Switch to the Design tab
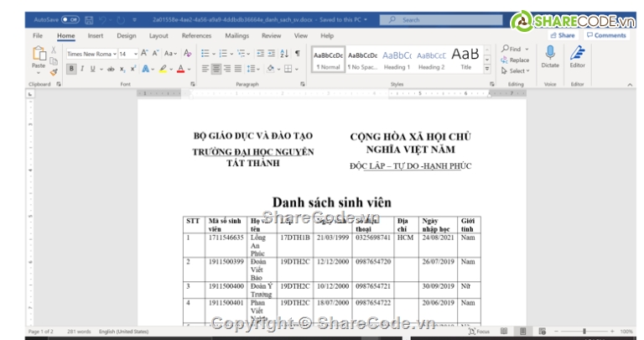Screen dimensions: 644x340 (x=127, y=36)
